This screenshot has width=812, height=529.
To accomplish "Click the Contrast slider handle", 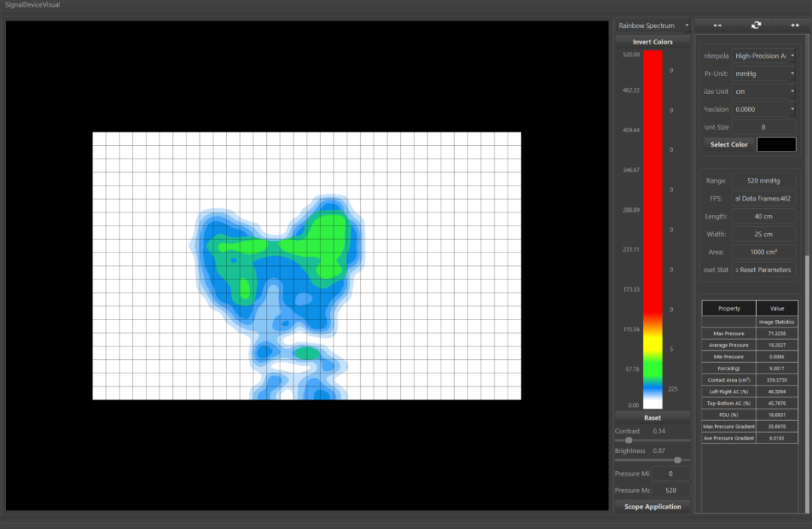I will [629, 440].
